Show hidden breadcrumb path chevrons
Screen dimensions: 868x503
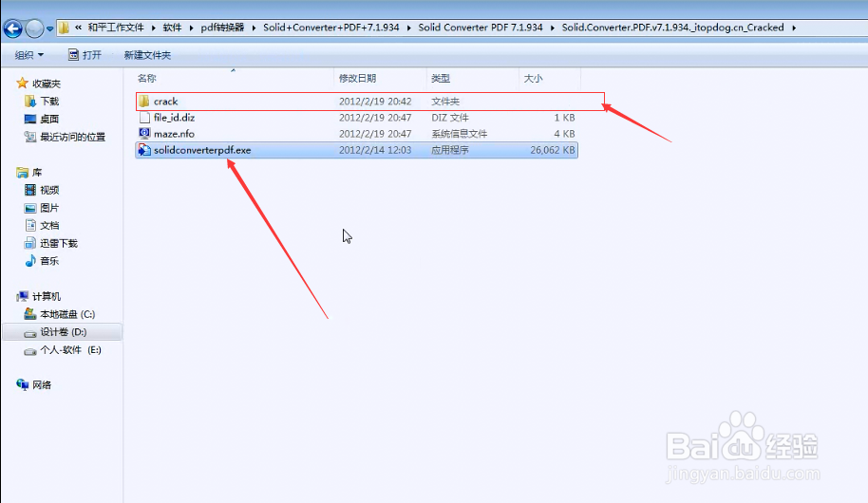78,28
